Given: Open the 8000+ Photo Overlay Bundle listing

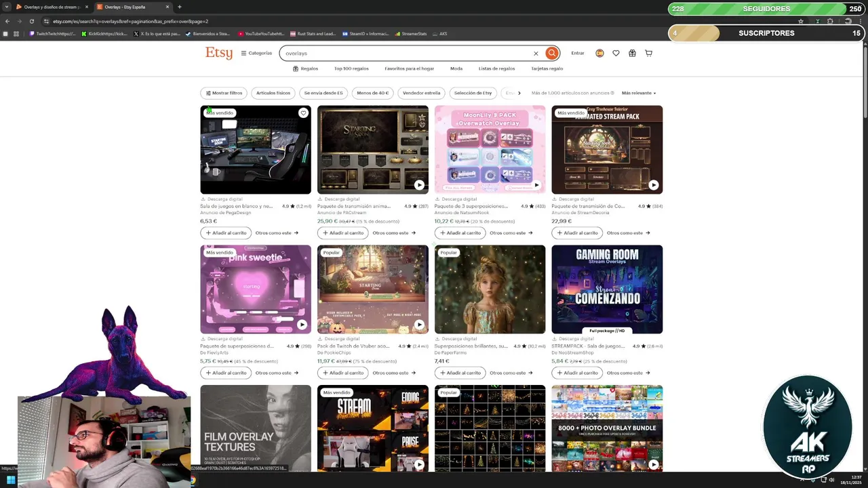Looking at the screenshot, I should pyautogui.click(x=607, y=428).
